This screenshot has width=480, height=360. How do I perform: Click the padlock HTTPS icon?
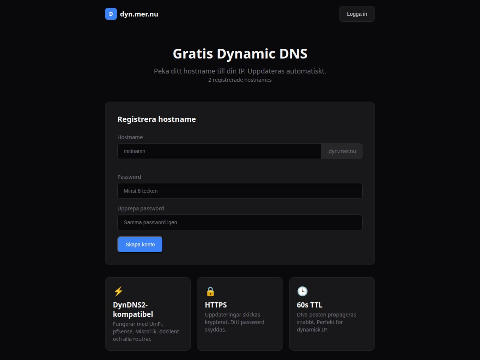coord(210,291)
